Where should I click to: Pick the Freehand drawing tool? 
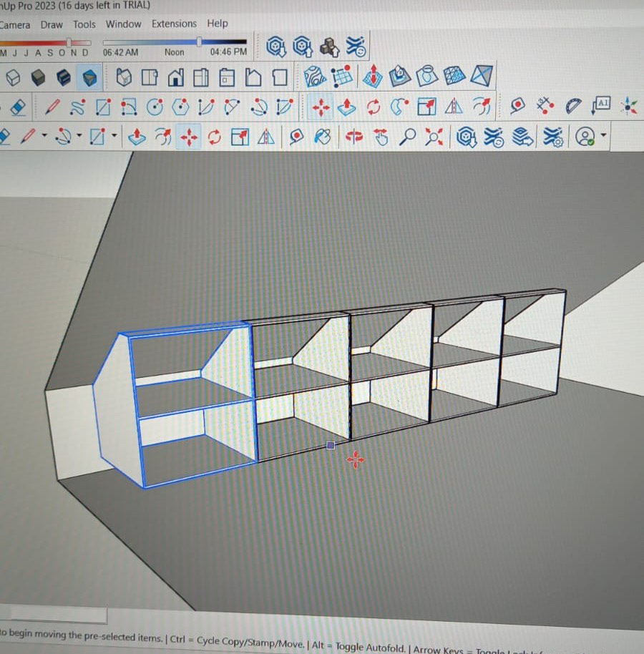(77, 107)
